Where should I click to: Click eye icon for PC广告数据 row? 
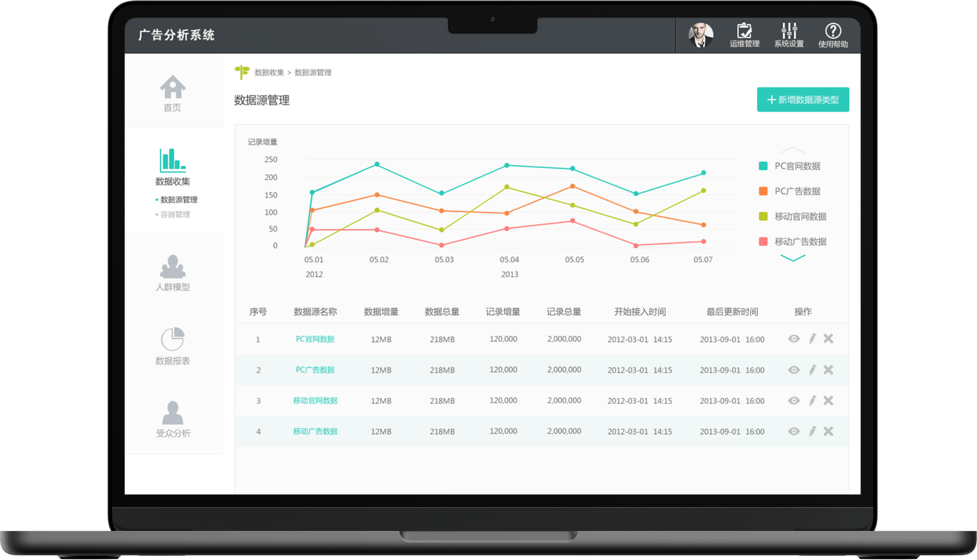[x=794, y=370]
